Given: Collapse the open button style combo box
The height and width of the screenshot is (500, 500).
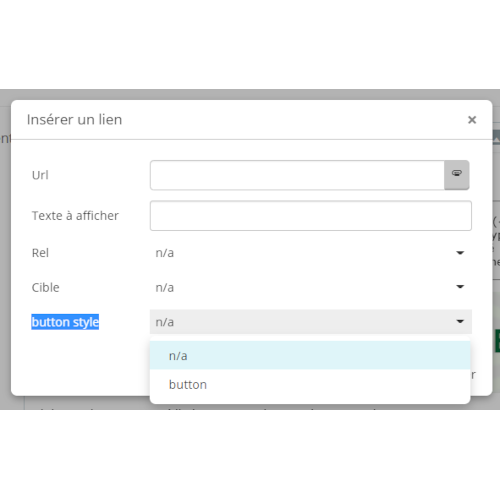Looking at the screenshot, I should [x=311, y=322].
